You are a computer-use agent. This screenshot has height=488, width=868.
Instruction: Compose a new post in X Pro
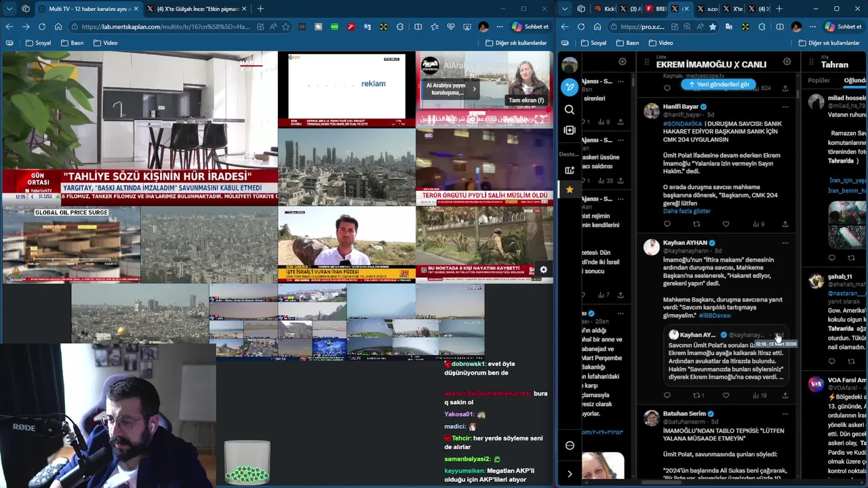coord(570,87)
